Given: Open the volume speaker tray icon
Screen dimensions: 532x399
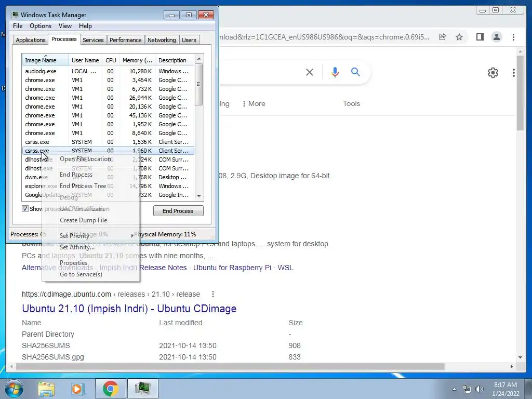Looking at the screenshot, I should [x=480, y=389].
